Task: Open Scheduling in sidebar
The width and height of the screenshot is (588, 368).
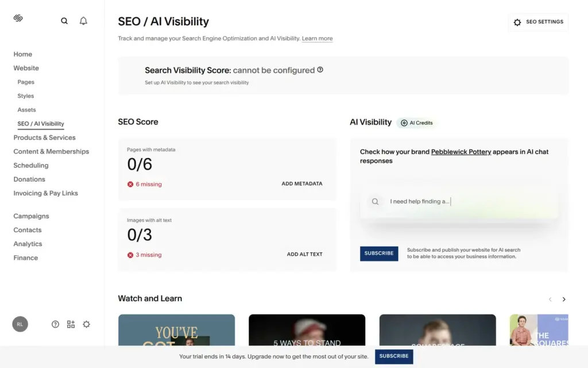Action: (x=31, y=165)
